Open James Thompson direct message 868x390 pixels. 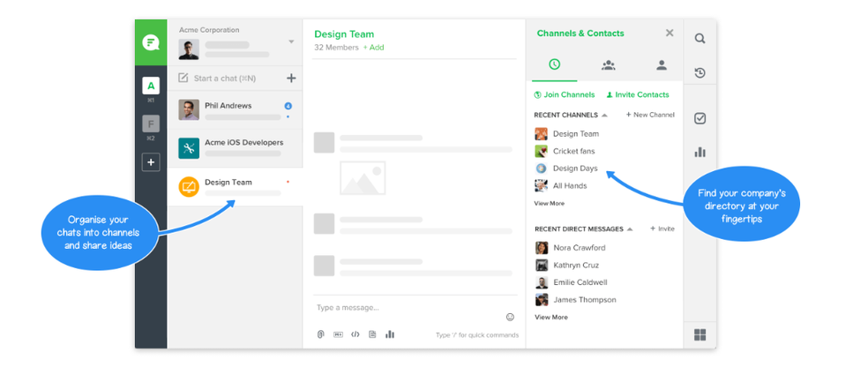(585, 300)
